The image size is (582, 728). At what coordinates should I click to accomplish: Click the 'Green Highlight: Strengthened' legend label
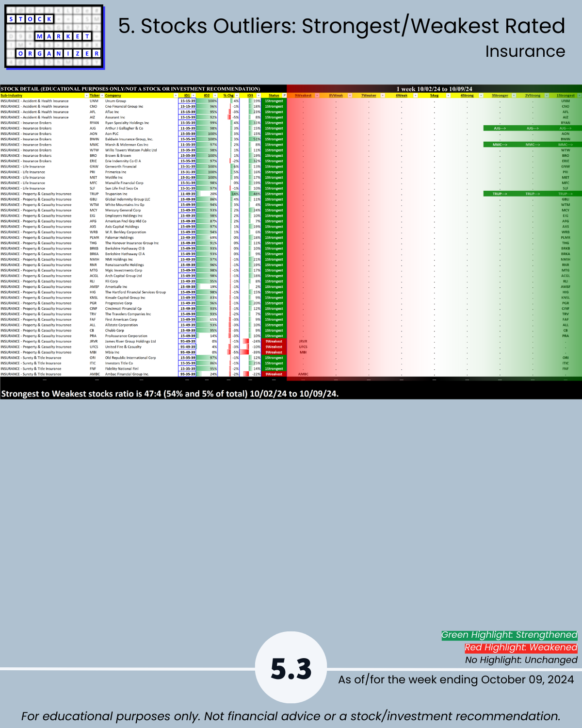pos(509,635)
